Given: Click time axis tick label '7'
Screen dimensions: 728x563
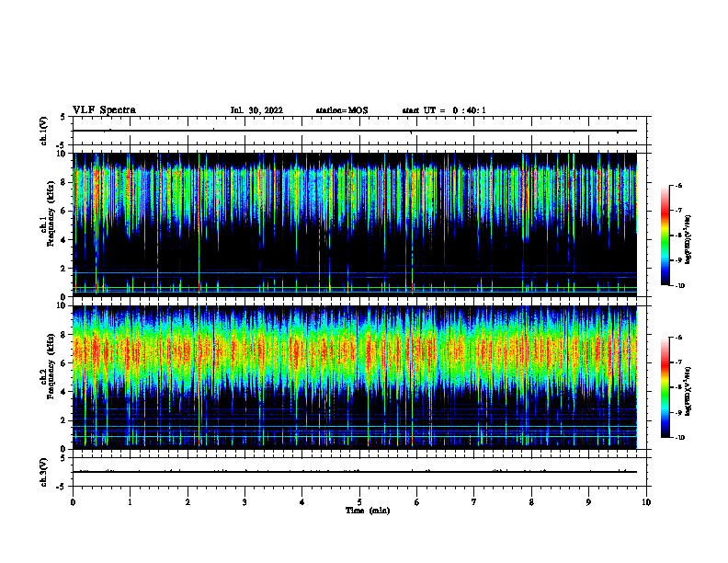Looking at the screenshot, I should [474, 502].
